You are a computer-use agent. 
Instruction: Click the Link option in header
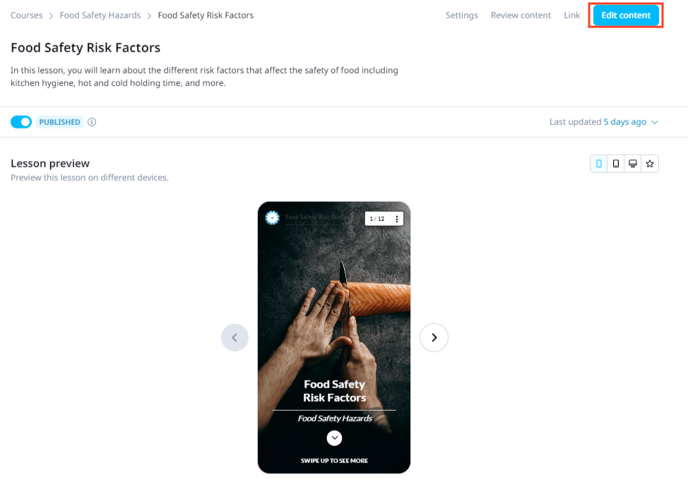[572, 15]
